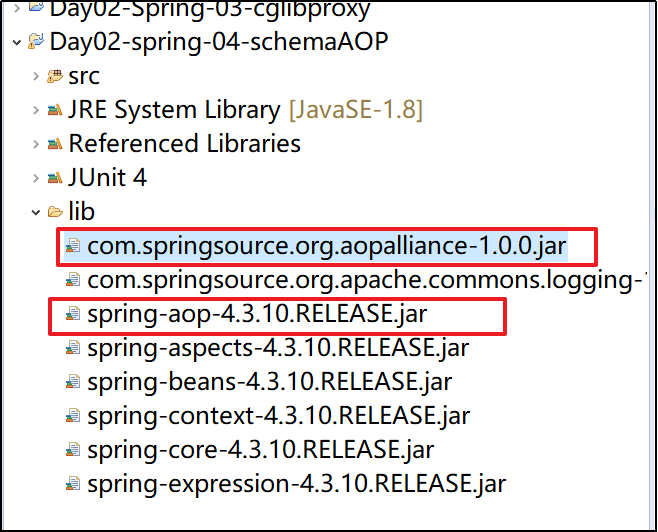The height and width of the screenshot is (532, 658).
Task: Click the Day02-spring-04-schemaAOP project icon
Action: click(x=36, y=41)
